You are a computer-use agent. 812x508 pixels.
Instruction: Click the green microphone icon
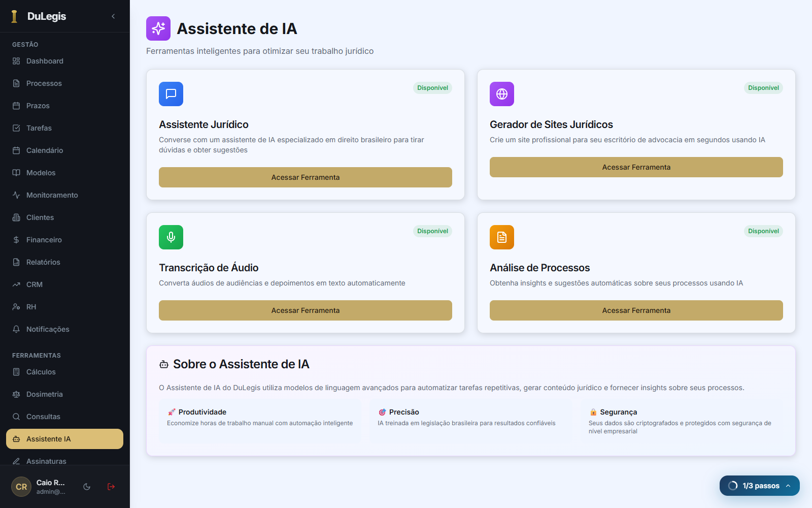click(171, 237)
